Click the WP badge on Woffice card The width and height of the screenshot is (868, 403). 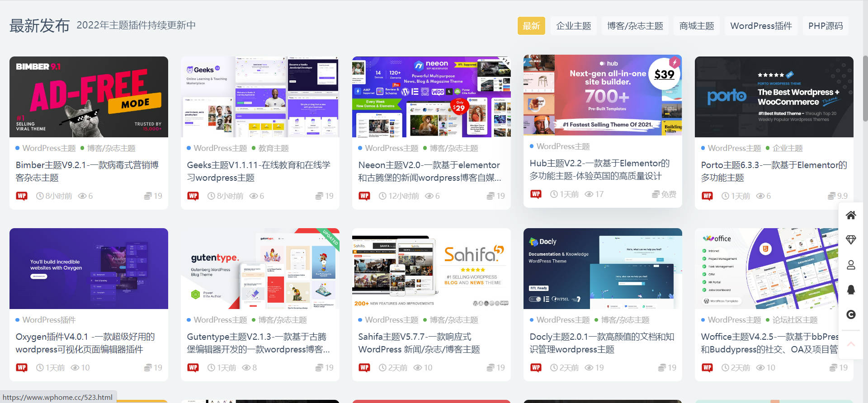707,367
